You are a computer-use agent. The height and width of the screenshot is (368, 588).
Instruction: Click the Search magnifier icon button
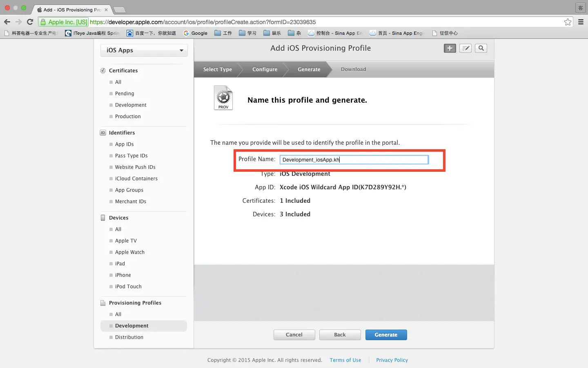pyautogui.click(x=481, y=48)
